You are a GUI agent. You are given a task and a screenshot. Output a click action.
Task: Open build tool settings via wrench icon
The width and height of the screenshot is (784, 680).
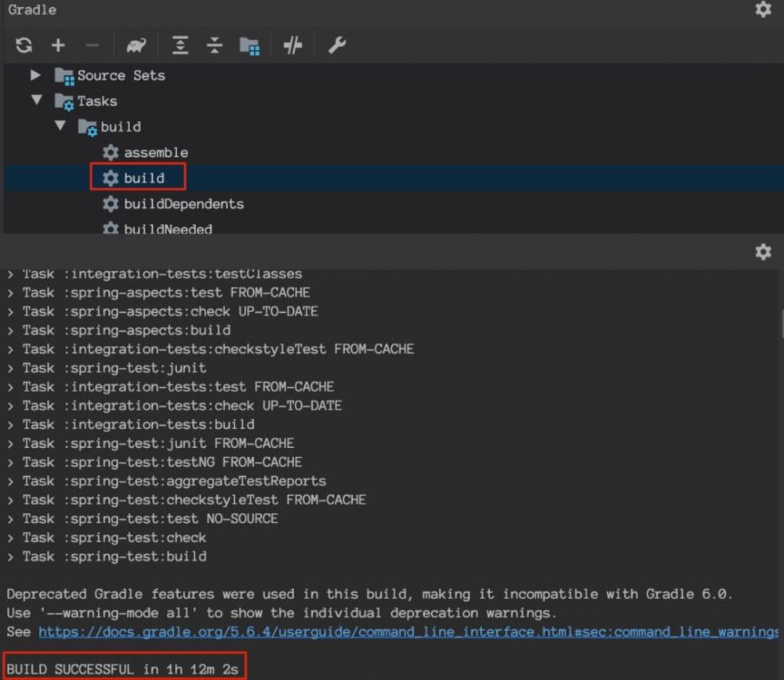[337, 45]
